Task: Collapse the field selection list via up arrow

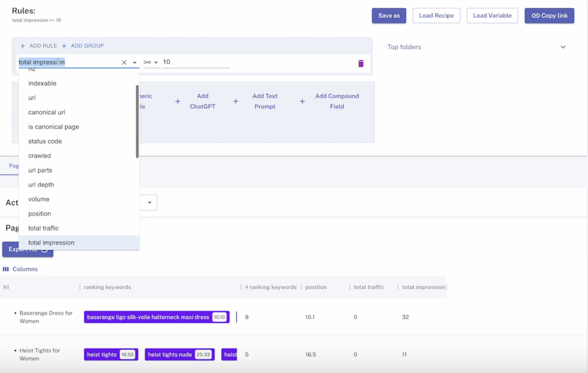Action: (x=134, y=62)
